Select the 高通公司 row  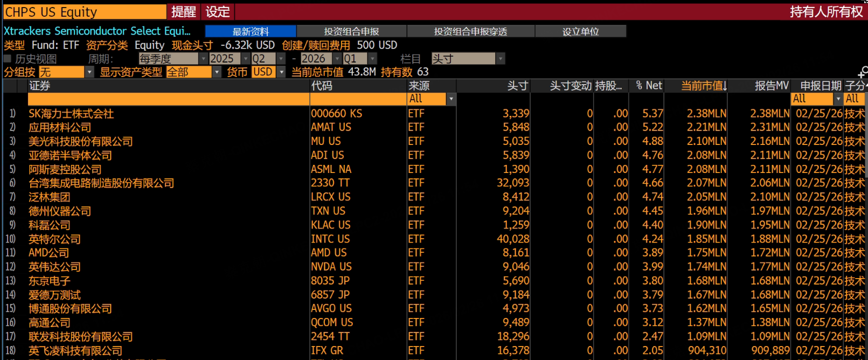coord(434,323)
